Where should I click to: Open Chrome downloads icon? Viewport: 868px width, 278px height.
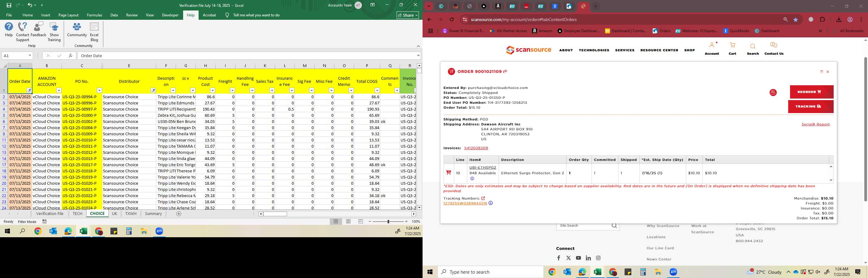tap(839, 19)
